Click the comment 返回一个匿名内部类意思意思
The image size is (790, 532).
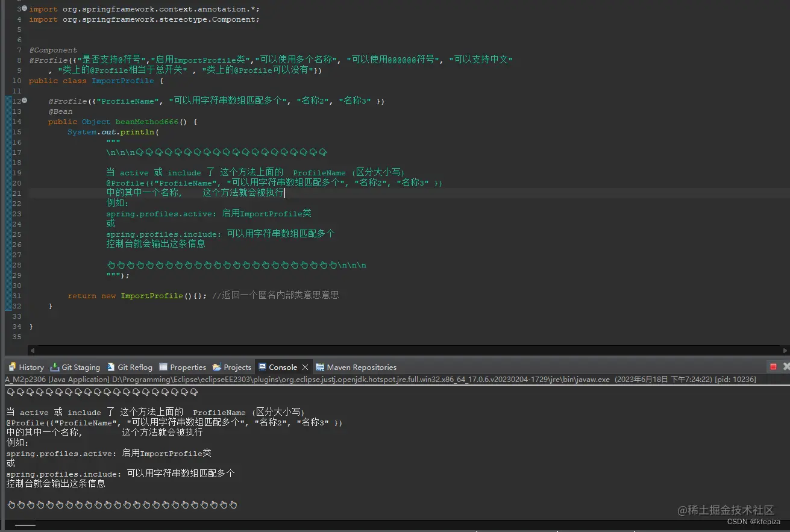[x=275, y=295]
